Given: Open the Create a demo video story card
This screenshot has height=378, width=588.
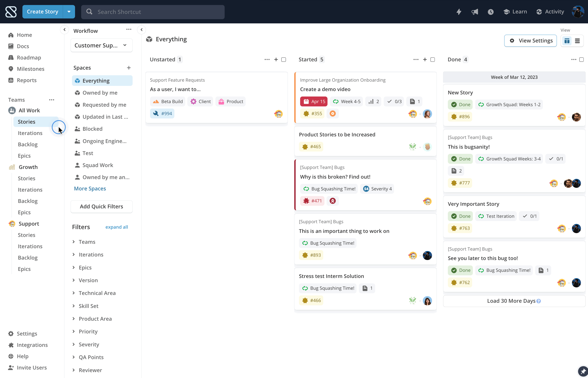Looking at the screenshot, I should [x=365, y=98].
